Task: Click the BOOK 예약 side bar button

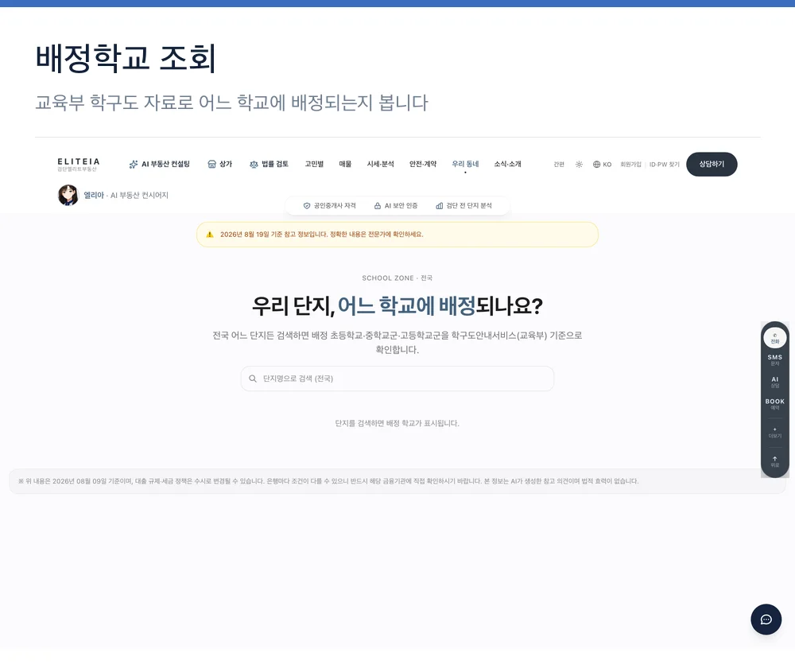Action: [774, 404]
